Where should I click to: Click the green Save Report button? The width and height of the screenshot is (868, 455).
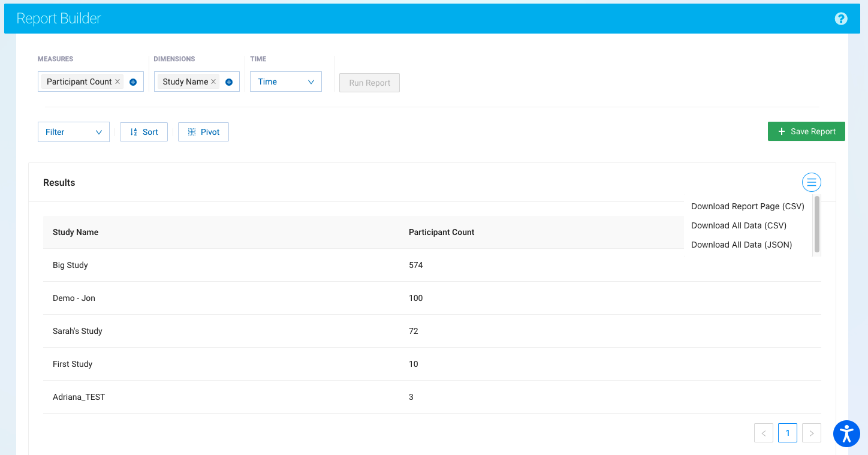click(806, 131)
